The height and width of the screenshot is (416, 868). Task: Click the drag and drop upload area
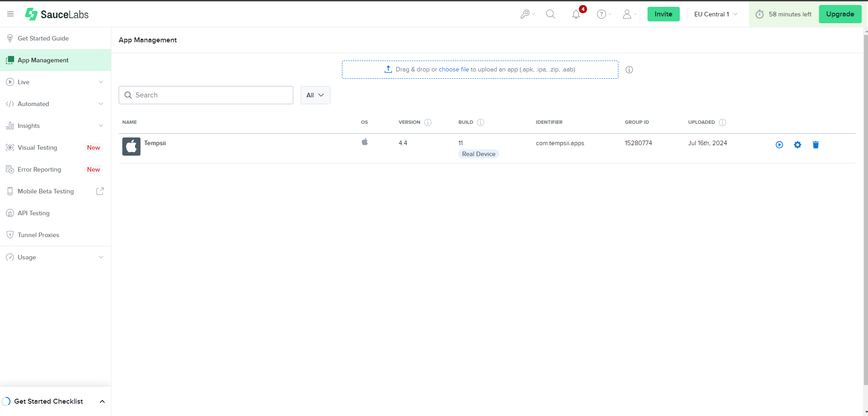[x=480, y=70]
